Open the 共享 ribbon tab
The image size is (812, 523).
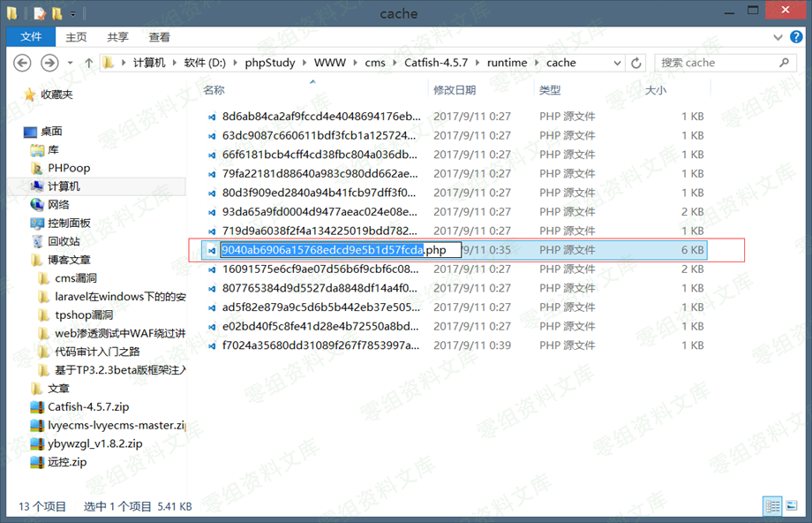tap(117, 37)
